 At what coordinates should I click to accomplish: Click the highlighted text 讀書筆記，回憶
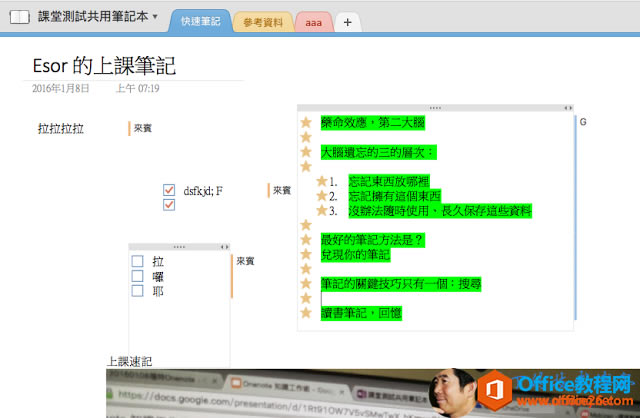[361, 313]
